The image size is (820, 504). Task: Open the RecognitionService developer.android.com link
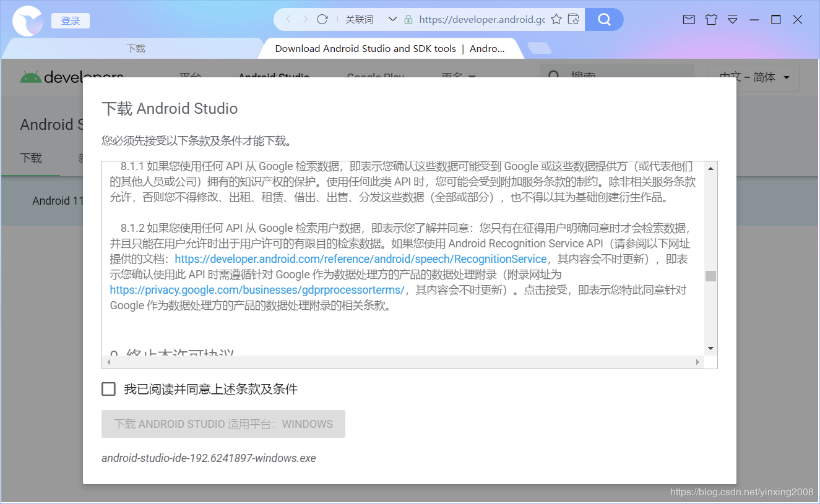click(x=361, y=259)
